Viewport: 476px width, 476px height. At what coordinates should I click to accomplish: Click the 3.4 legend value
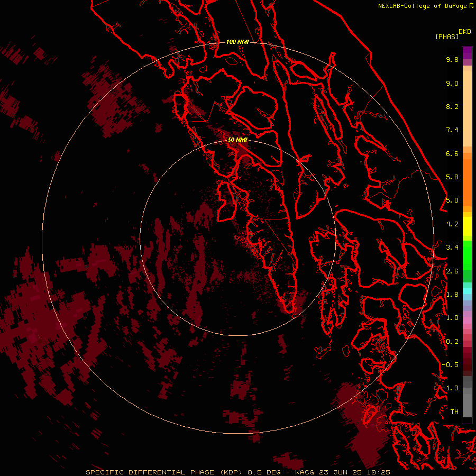point(452,248)
